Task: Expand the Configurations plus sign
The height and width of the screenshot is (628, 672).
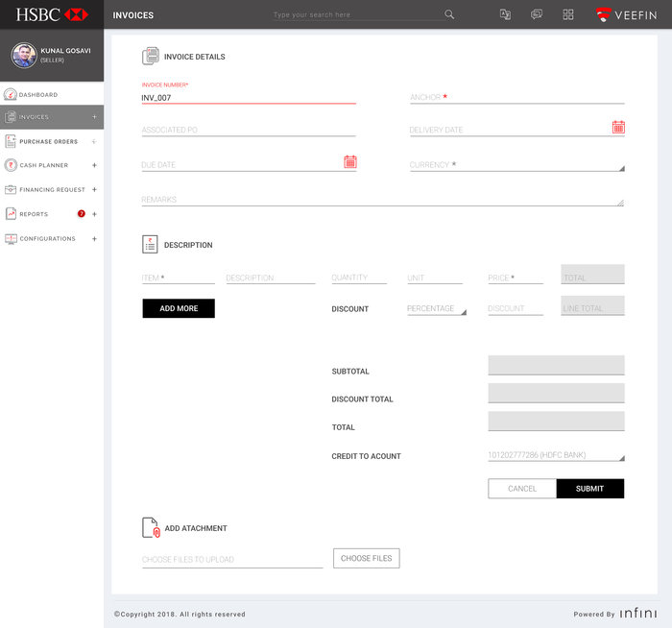Action: point(94,239)
